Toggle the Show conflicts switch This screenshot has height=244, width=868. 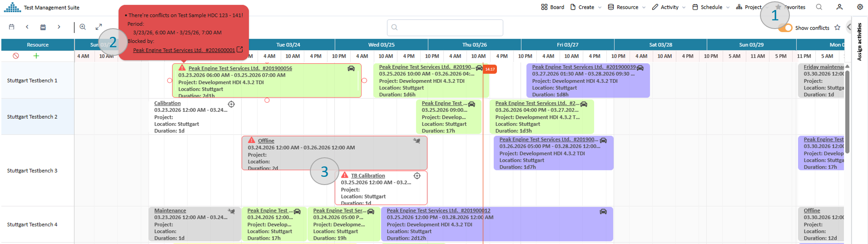(785, 28)
